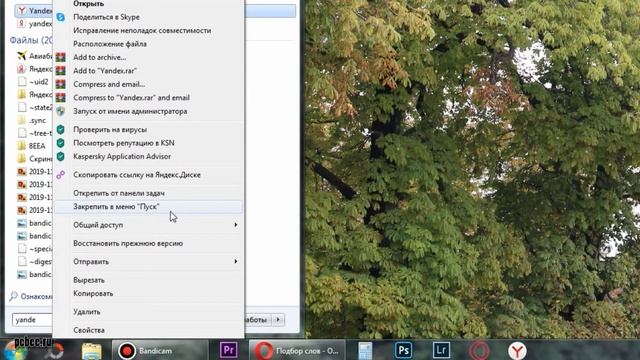Open the red Opera icon on taskbar

[x=479, y=351]
